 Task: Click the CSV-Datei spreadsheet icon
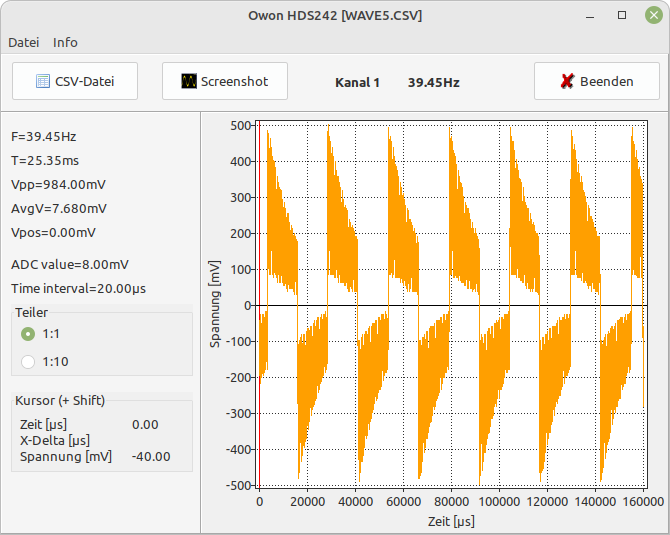[x=43, y=81]
